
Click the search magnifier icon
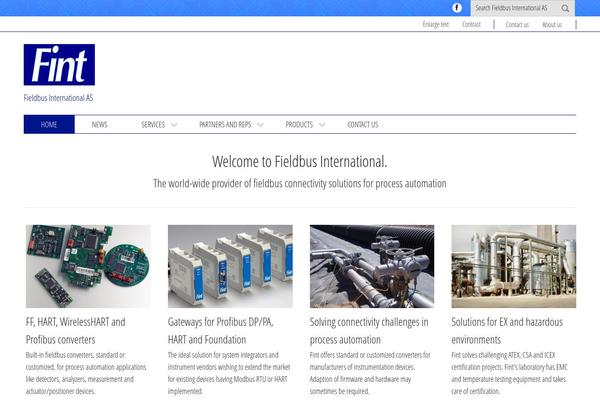565,8
